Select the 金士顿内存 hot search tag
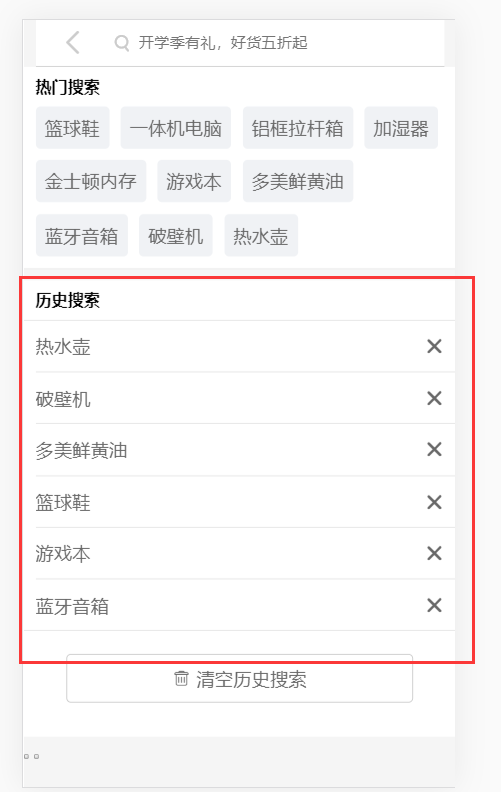Screen dimensions: 501x792 91,181
